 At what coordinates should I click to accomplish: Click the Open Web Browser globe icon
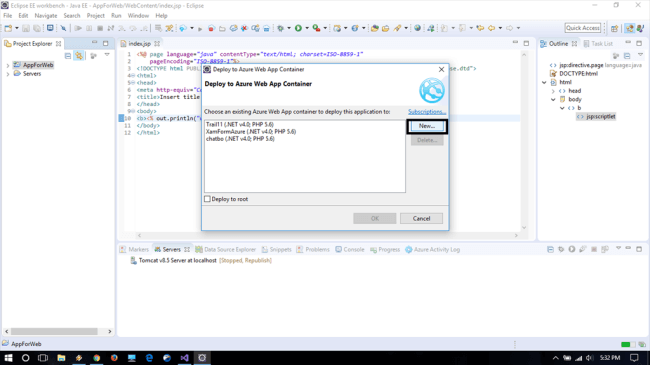(x=417, y=28)
